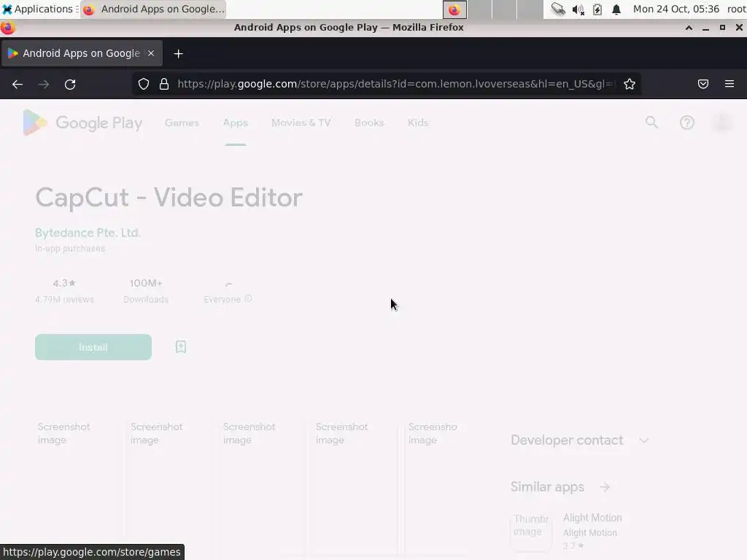The image size is (747, 560).
Task: Open the second Screenshot image
Action: click(170, 491)
